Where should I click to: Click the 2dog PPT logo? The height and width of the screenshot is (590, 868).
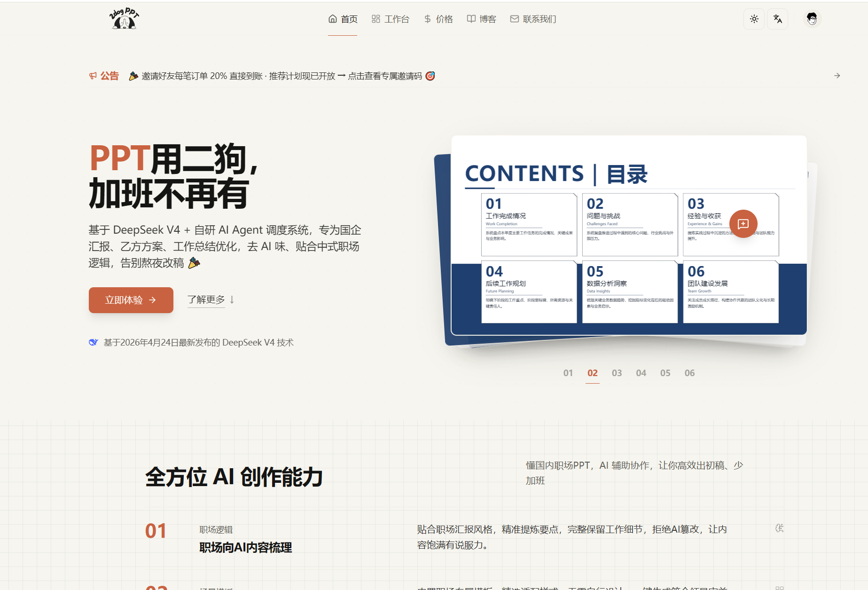pyautogui.click(x=124, y=19)
